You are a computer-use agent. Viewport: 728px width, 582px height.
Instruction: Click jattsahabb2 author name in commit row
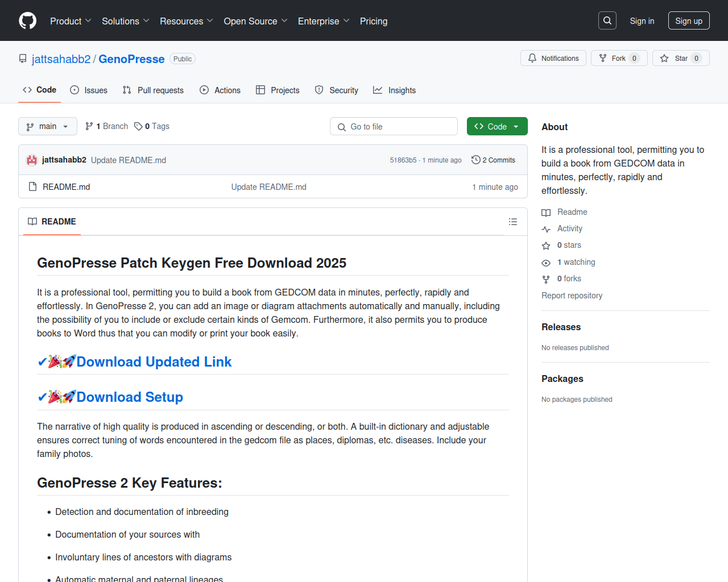coord(64,160)
